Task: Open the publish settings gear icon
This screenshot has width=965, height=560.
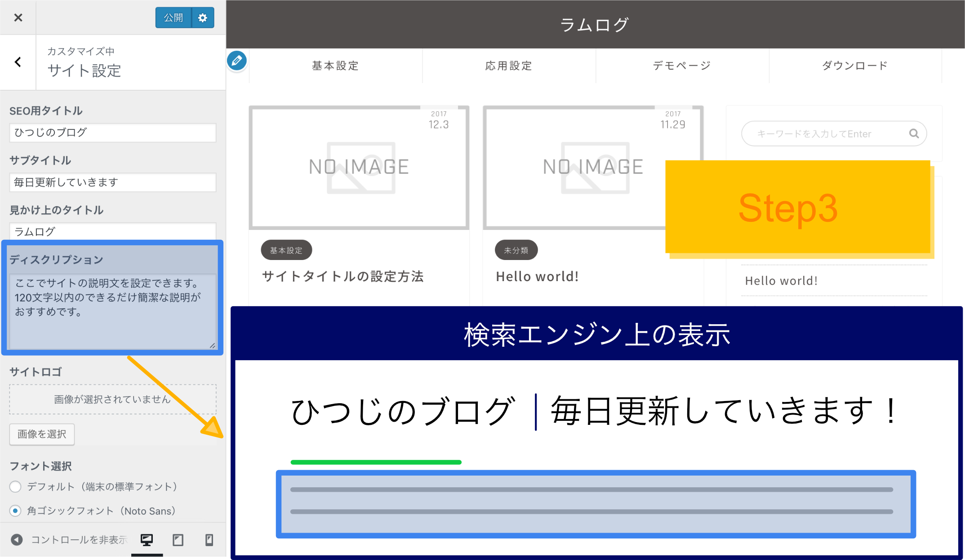Action: tap(203, 18)
